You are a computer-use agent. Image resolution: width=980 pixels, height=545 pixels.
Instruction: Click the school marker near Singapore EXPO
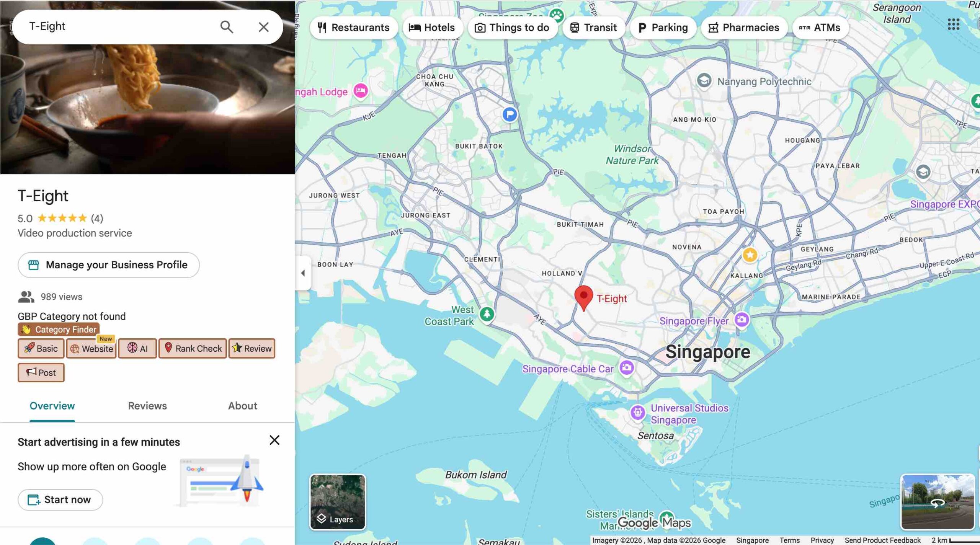tap(923, 171)
